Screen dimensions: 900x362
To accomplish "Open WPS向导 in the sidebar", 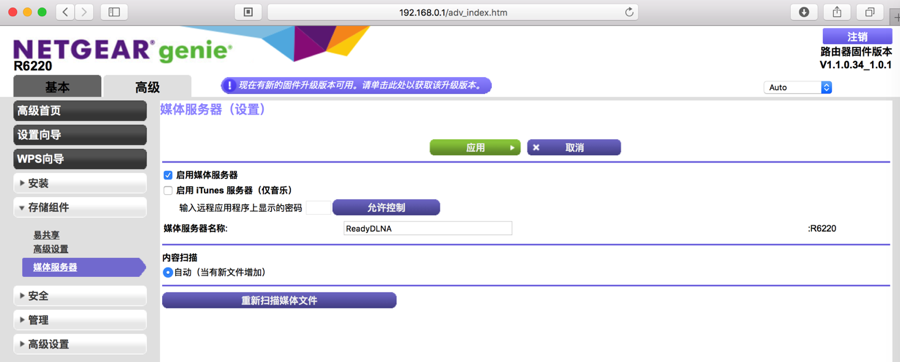I will tap(80, 159).
